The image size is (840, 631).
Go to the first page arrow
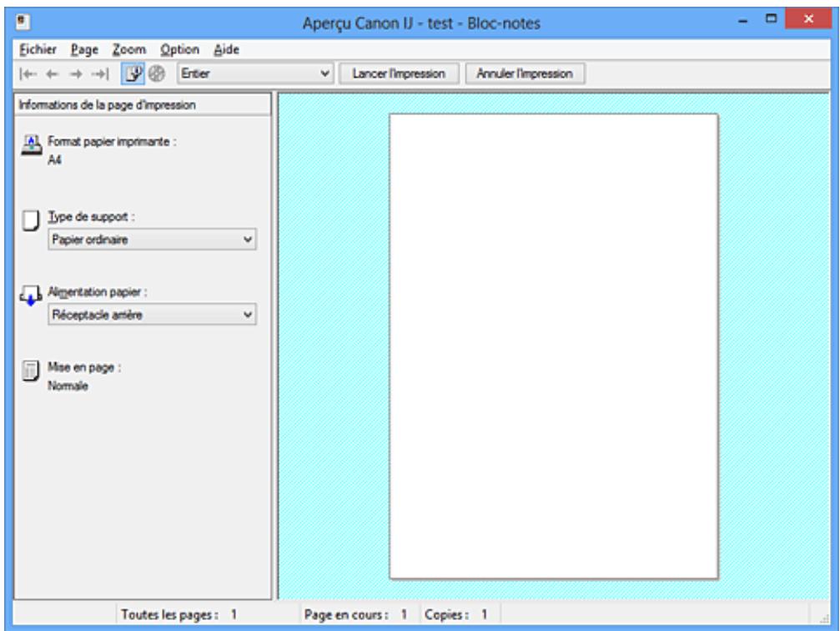pyautogui.click(x=28, y=74)
